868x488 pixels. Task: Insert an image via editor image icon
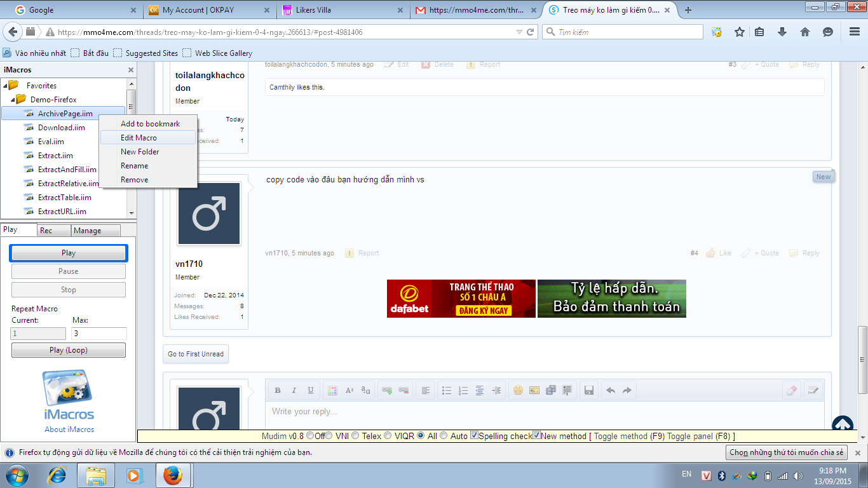click(534, 390)
